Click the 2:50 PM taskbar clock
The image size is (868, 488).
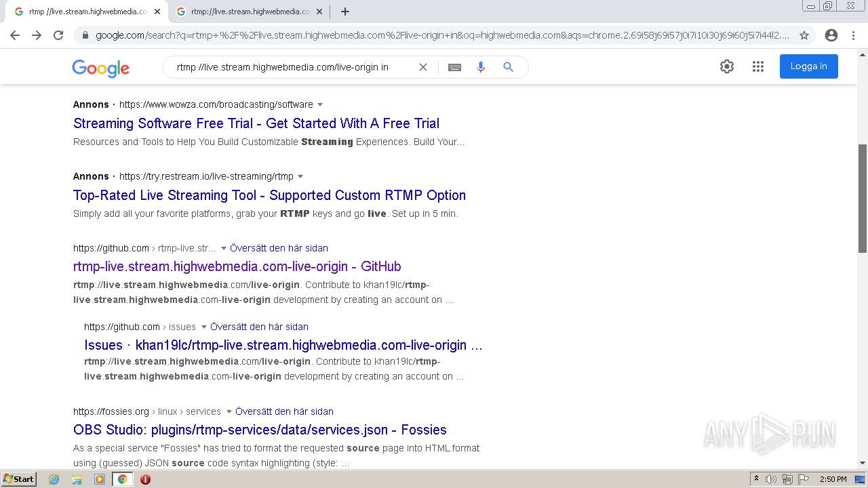tap(833, 479)
